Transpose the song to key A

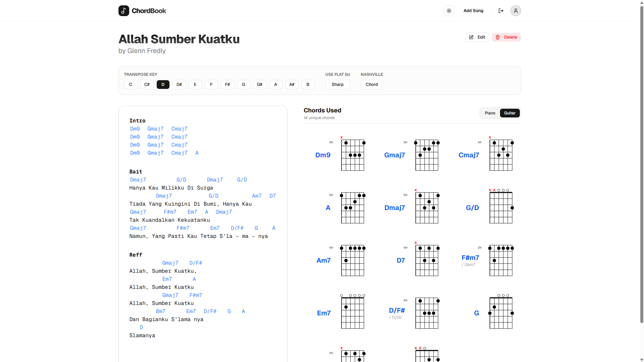pyautogui.click(x=276, y=85)
